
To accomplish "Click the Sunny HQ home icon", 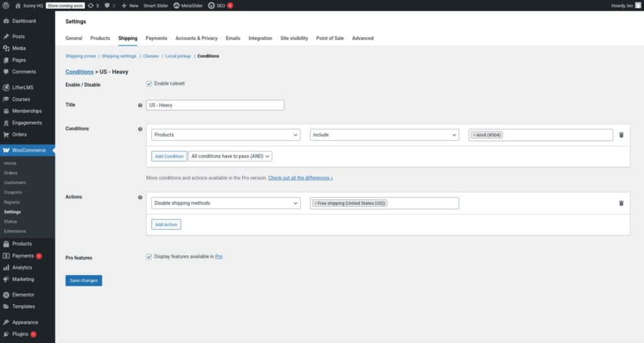I will (x=18, y=6).
